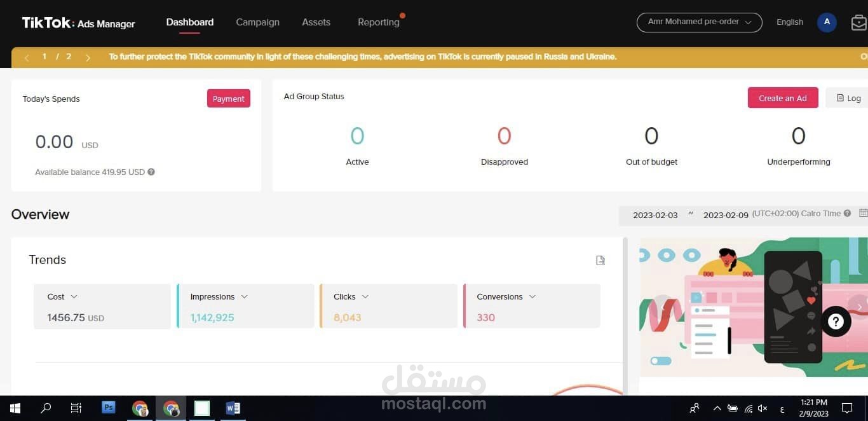Switch to first Chrome taskbar icon
Screen dimensions: 868x421
pyautogui.click(x=140, y=408)
